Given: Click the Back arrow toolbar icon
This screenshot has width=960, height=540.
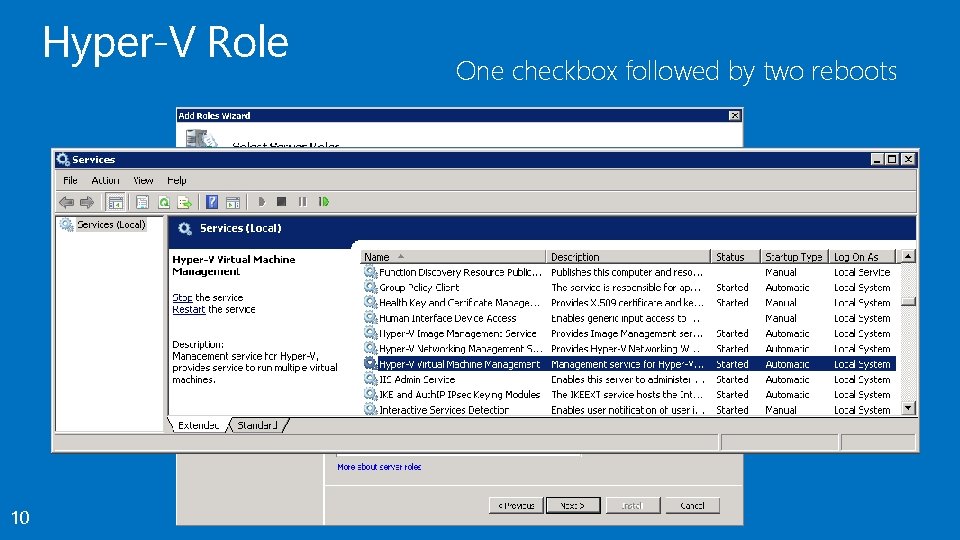Looking at the screenshot, I should 66,201.
